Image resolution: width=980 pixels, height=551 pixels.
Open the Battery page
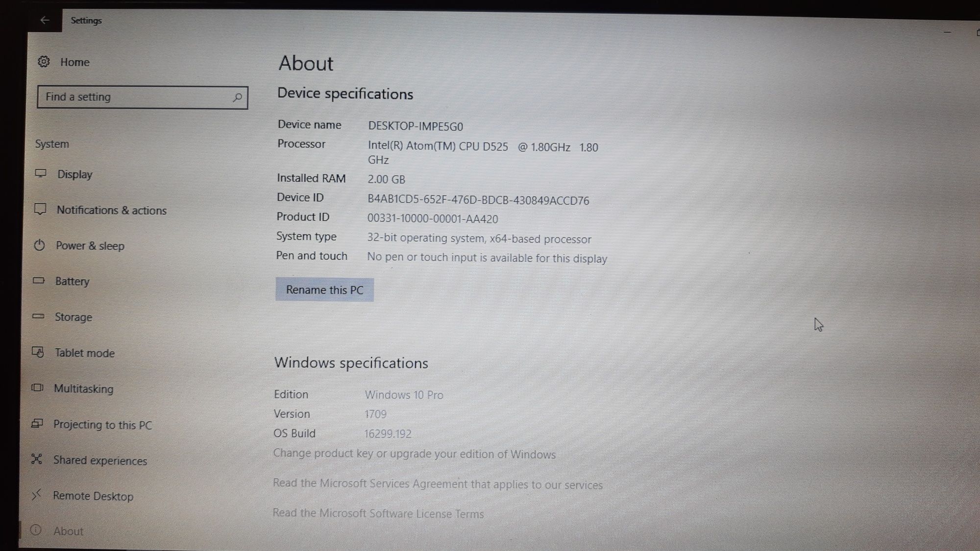pos(72,281)
